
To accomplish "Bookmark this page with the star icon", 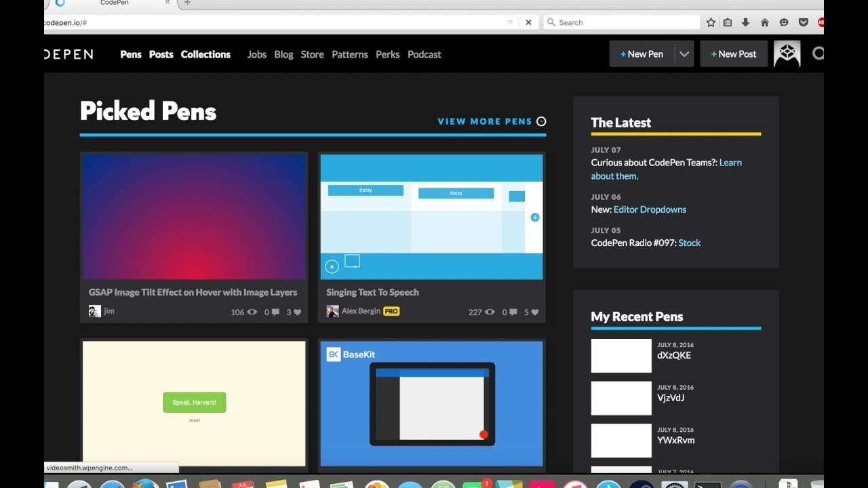I will point(711,22).
